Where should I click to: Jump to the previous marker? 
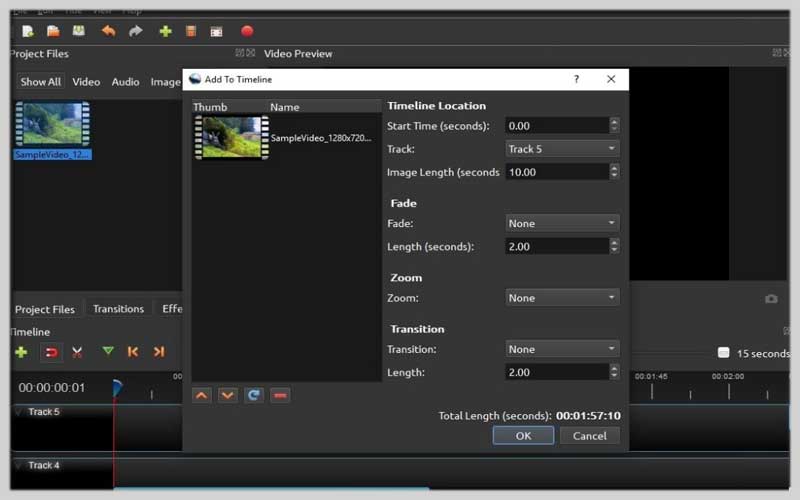[x=133, y=352]
